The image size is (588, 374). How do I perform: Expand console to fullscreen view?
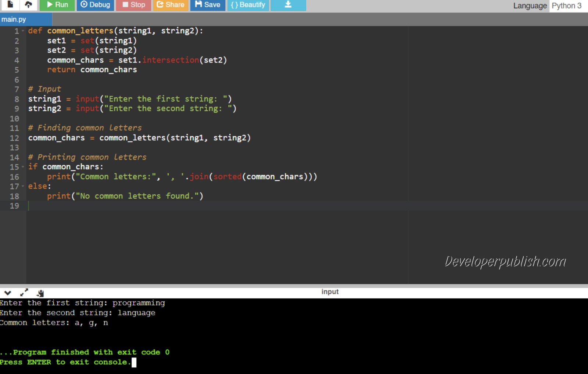tap(24, 293)
